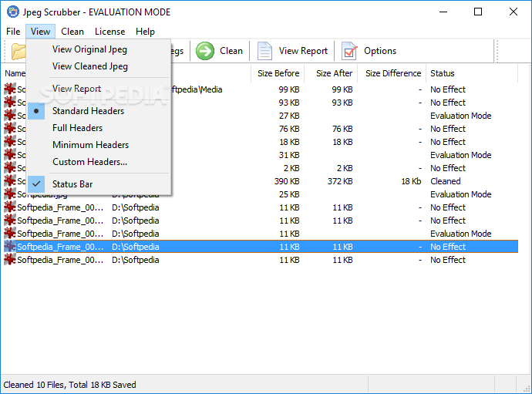The image size is (532, 394).
Task: Click Evaluation Mode status of 25 KB row
Action: click(461, 194)
